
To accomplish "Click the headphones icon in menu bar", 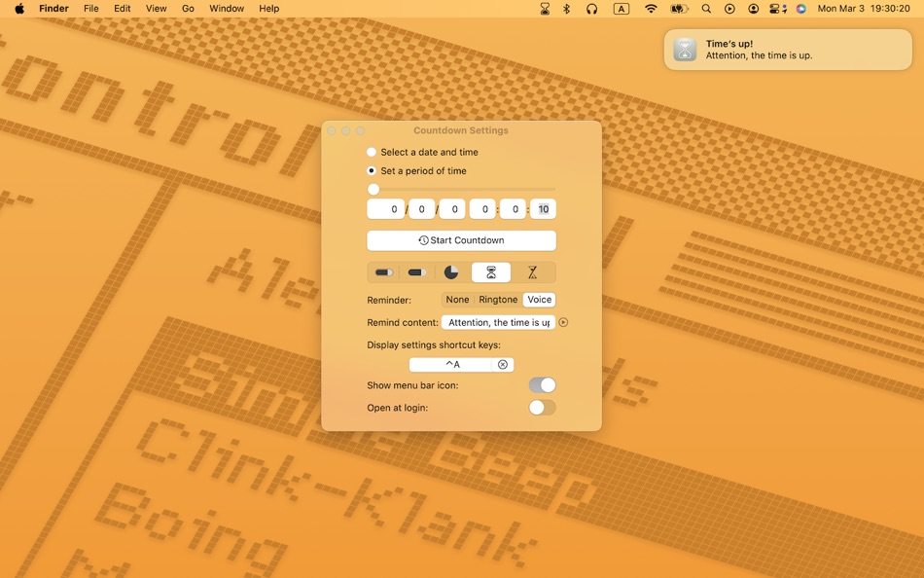I will (591, 9).
